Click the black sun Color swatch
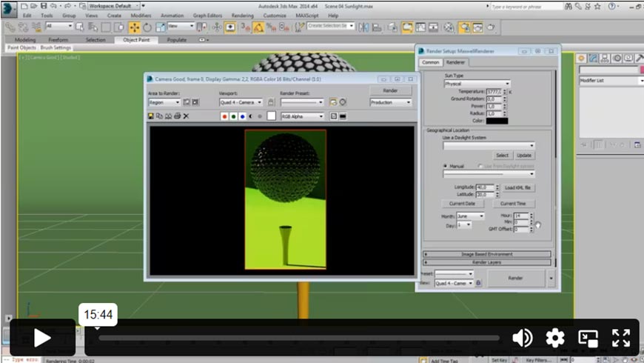The height and width of the screenshot is (363, 644). (x=497, y=121)
